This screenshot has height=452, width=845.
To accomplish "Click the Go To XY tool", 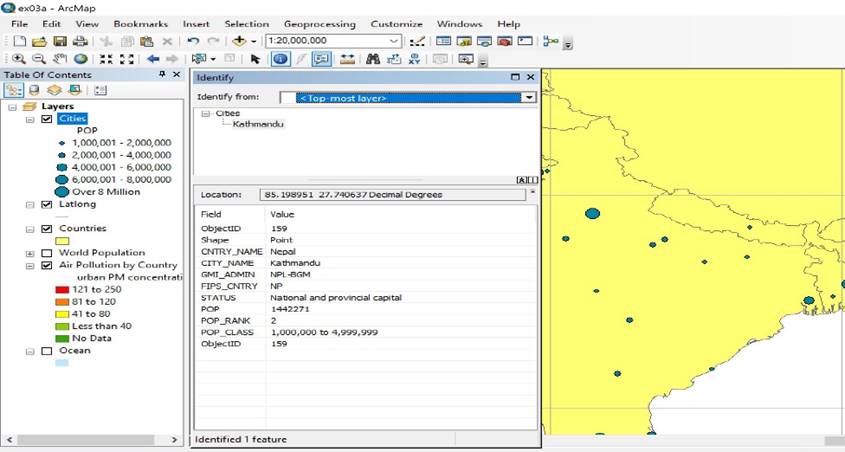I will (414, 59).
